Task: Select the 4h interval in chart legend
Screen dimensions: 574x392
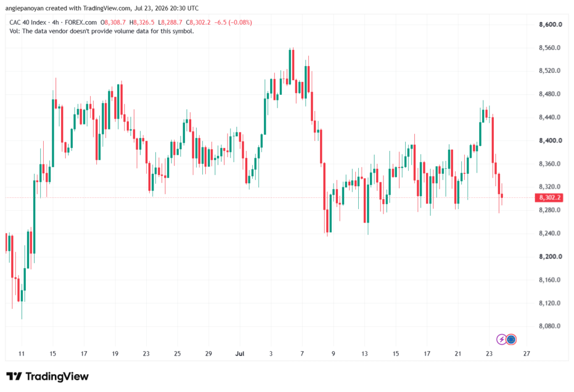Action: pyautogui.click(x=55, y=22)
